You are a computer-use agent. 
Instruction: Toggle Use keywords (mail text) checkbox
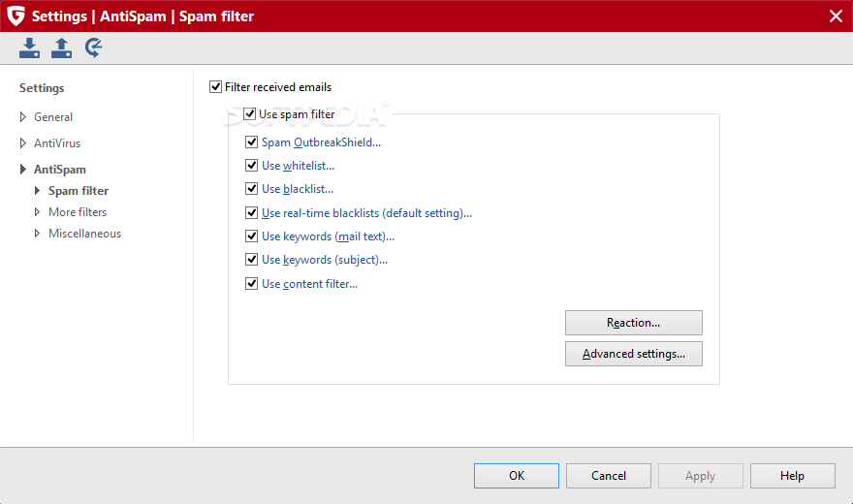point(251,236)
